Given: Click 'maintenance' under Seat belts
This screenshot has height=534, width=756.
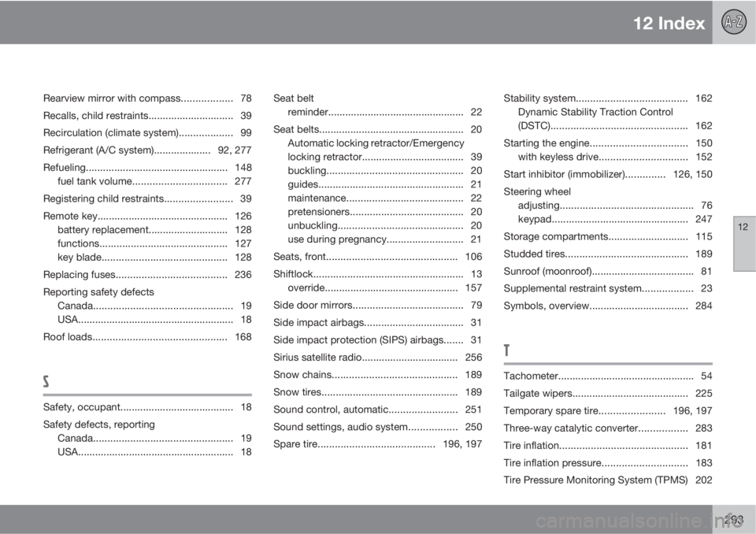Looking at the screenshot, I should [385, 198].
